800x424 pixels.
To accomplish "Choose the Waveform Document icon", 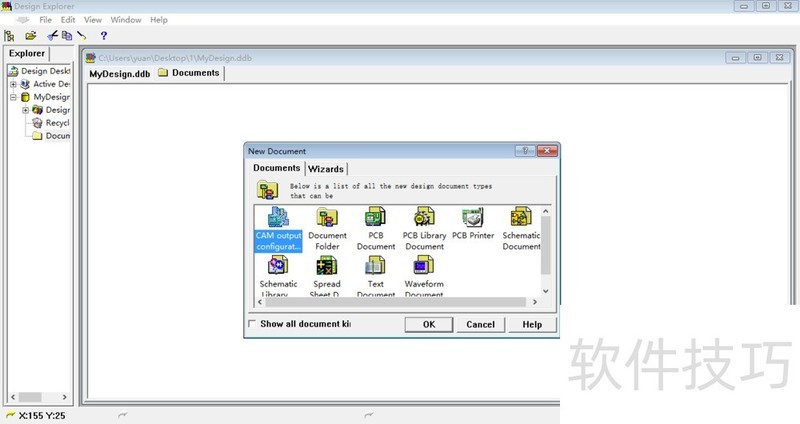I will tap(424, 276).
